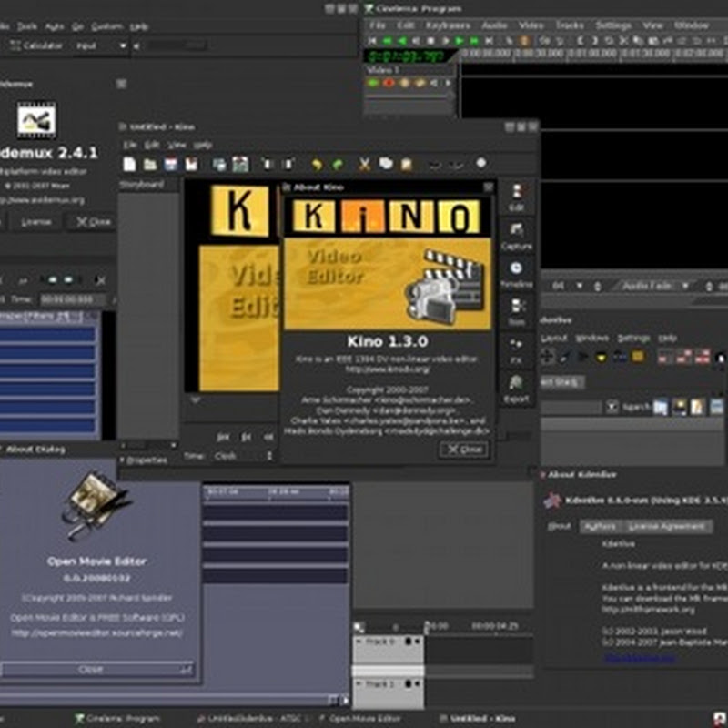The width and height of the screenshot is (728, 728).
Task: Click the New file icon in Kino toolbar
Action: coord(129,165)
